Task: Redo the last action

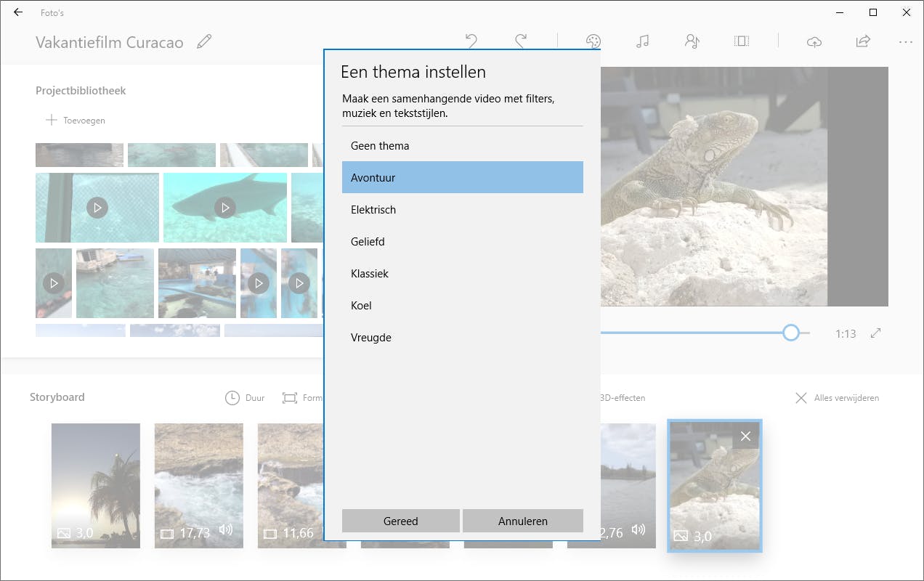Action: pyautogui.click(x=521, y=41)
